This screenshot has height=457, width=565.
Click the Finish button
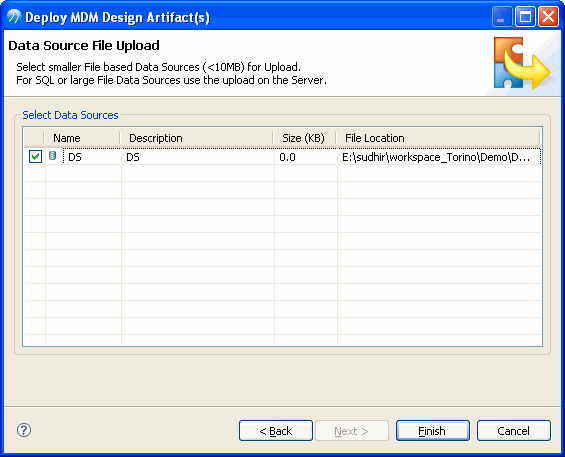coord(433,430)
